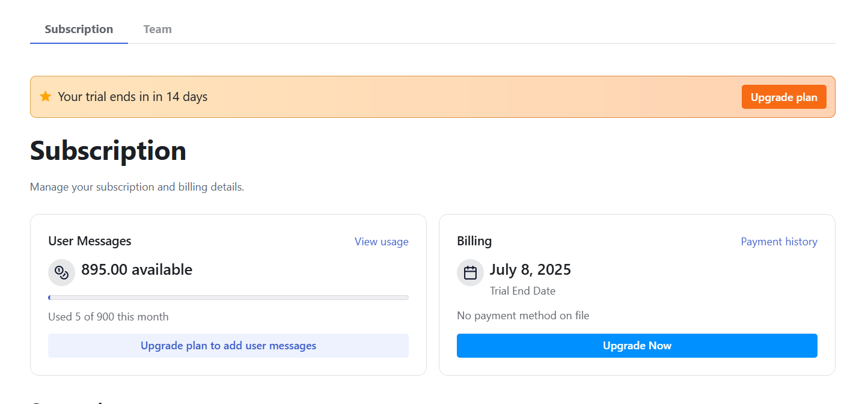This screenshot has width=868, height=404.
Task: Click the user messages usage progress bar
Action: click(x=228, y=298)
